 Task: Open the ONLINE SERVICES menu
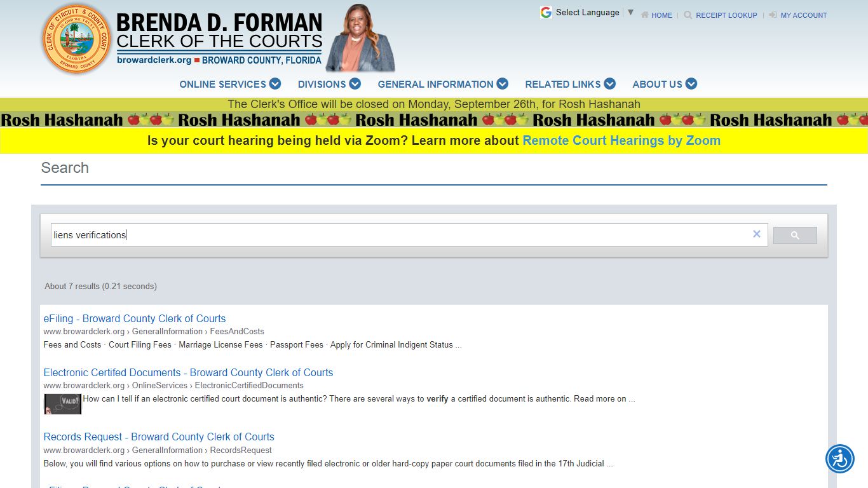click(222, 84)
